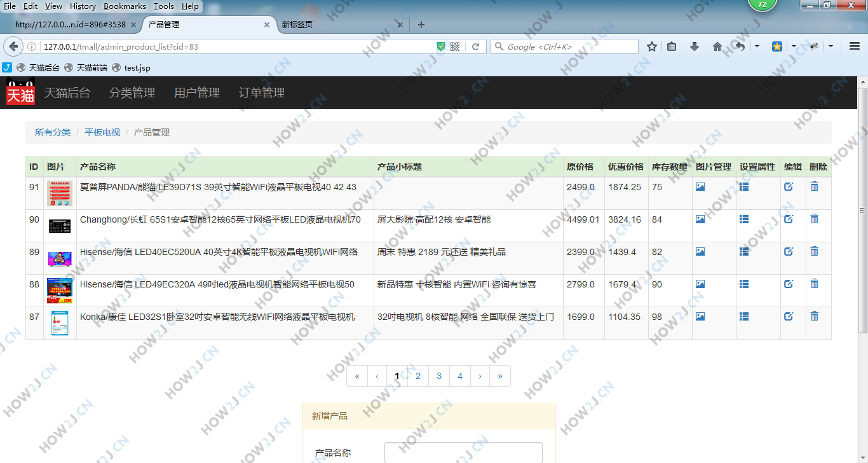Expand the bookmark star dropdown arrow
This screenshot has width=868, height=463.
pyautogui.click(x=794, y=46)
